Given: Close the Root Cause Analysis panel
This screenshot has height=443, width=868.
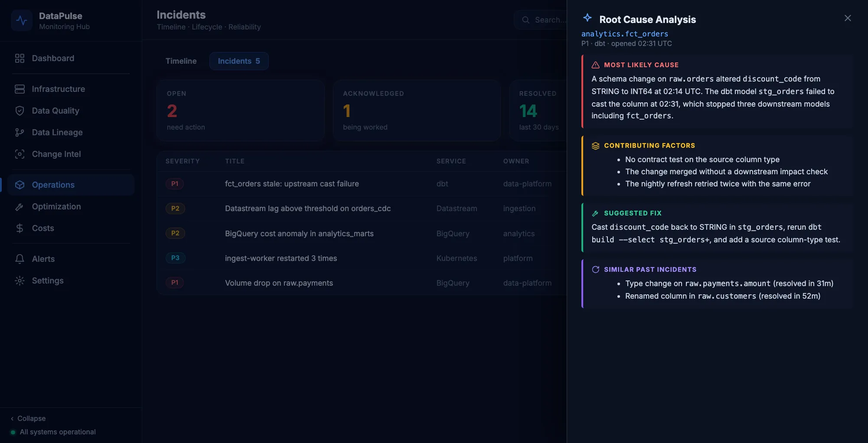Looking at the screenshot, I should tap(848, 18).
